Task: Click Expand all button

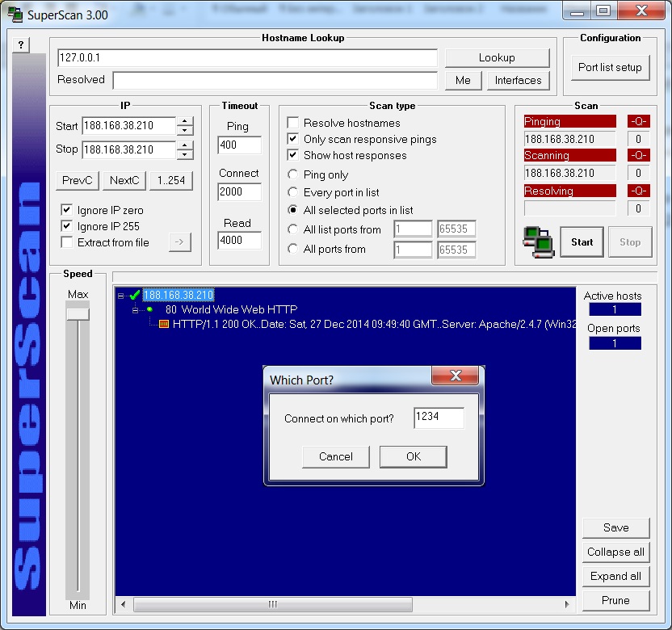Action: point(615,577)
